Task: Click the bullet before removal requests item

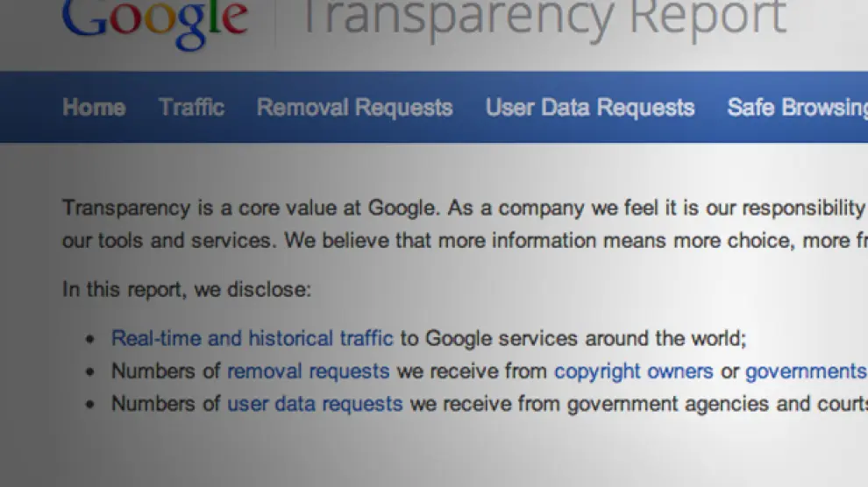Action: tap(89, 372)
